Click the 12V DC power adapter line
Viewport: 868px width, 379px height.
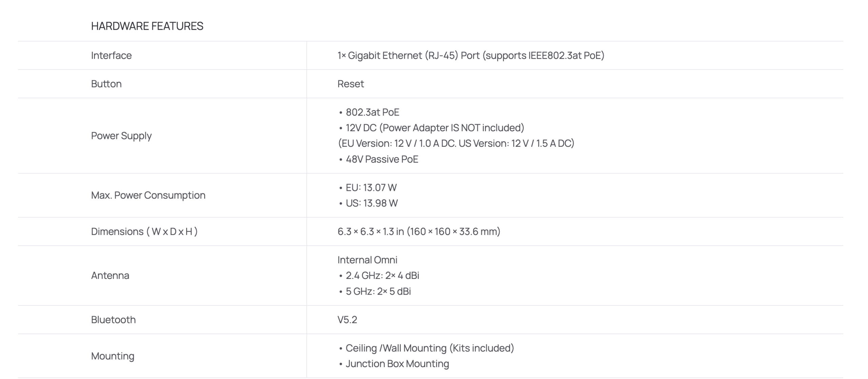coord(435,128)
